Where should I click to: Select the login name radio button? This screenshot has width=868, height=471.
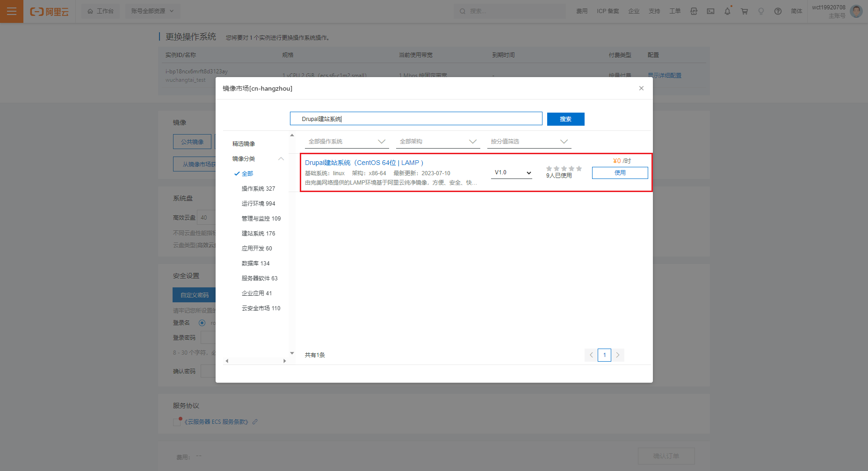202,323
